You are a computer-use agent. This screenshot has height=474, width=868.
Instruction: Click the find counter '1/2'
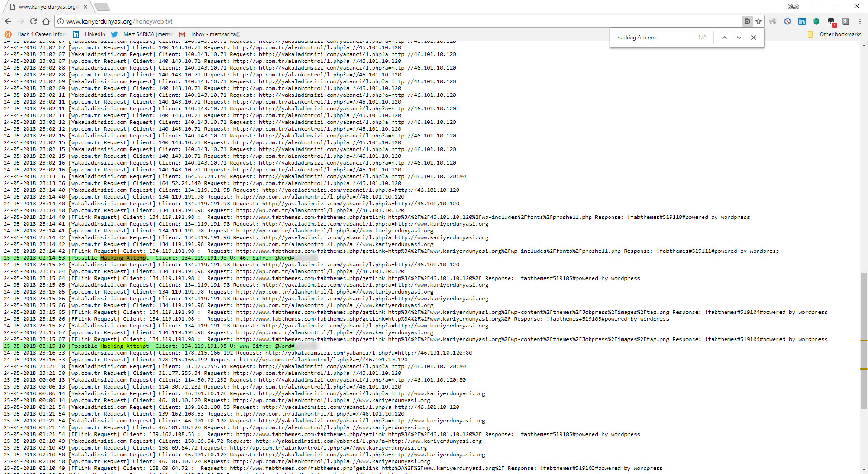(x=702, y=38)
